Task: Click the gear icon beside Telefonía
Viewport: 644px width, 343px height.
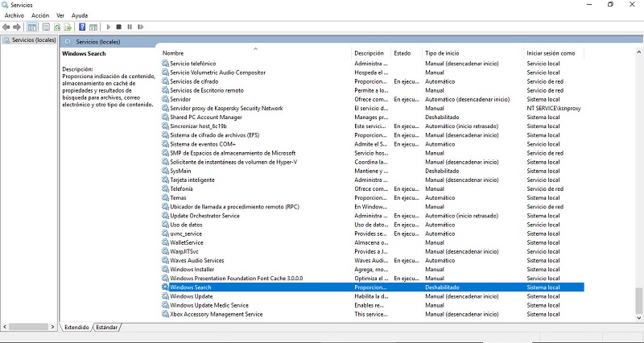Action: click(165, 189)
